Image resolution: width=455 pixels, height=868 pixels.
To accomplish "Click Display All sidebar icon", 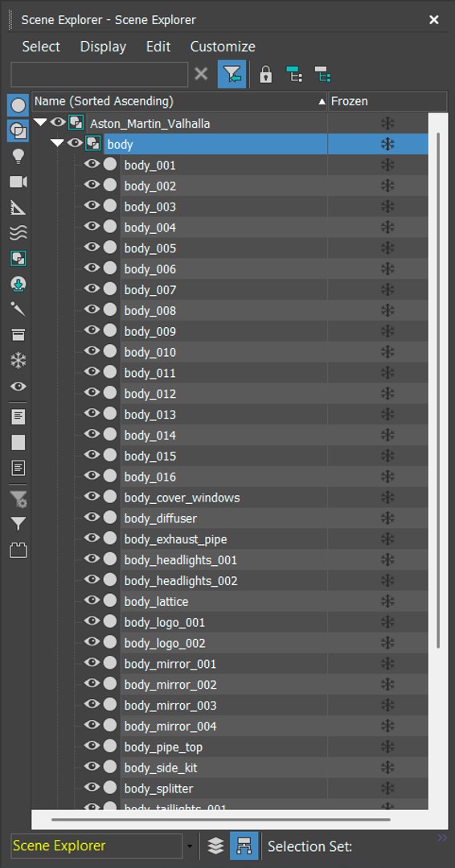I will [18, 417].
